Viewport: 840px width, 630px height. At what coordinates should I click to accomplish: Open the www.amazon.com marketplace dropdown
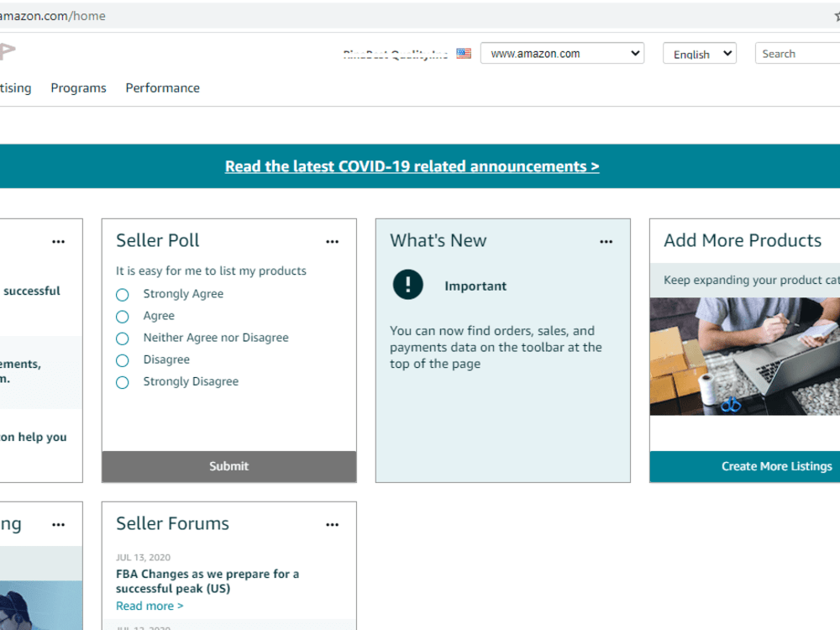click(562, 54)
